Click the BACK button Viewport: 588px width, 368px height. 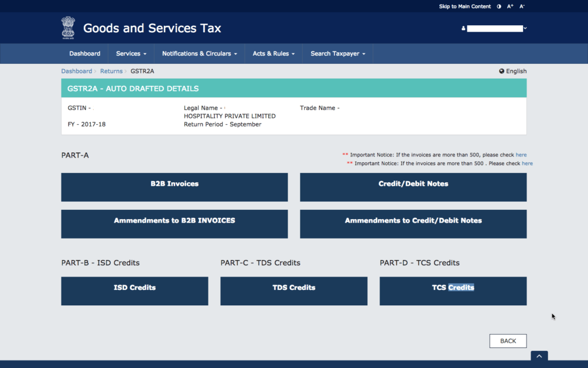coord(508,340)
